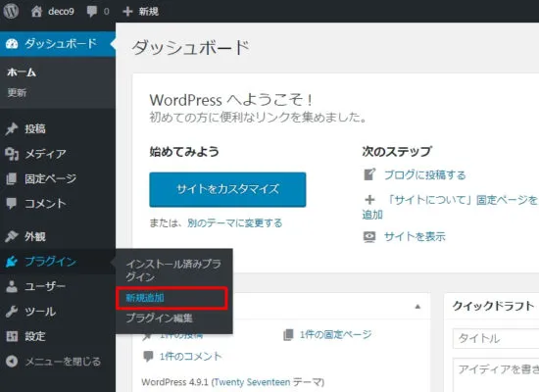The height and width of the screenshot is (392, 539).
Task: Click the edit icon beside ブログに投稿する
Action: [x=369, y=174]
